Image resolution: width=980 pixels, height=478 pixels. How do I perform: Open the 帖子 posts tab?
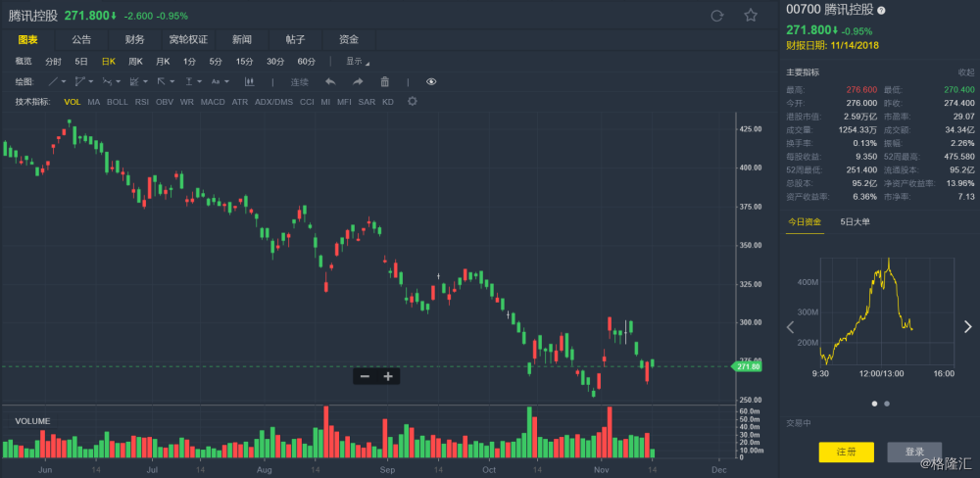point(295,39)
